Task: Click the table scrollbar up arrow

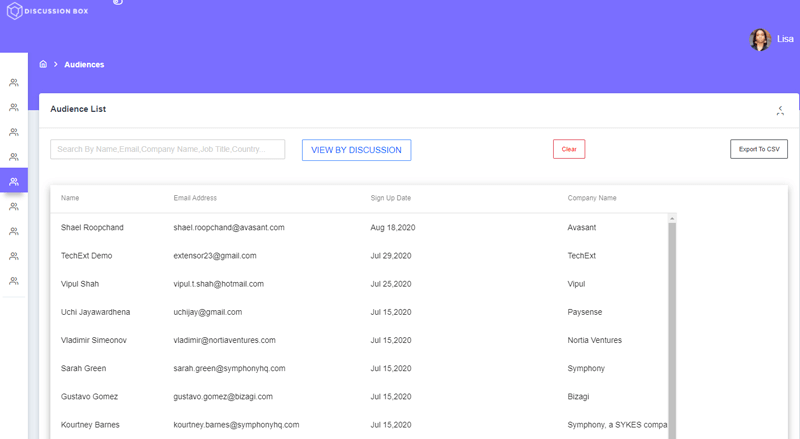Action: pyautogui.click(x=672, y=218)
